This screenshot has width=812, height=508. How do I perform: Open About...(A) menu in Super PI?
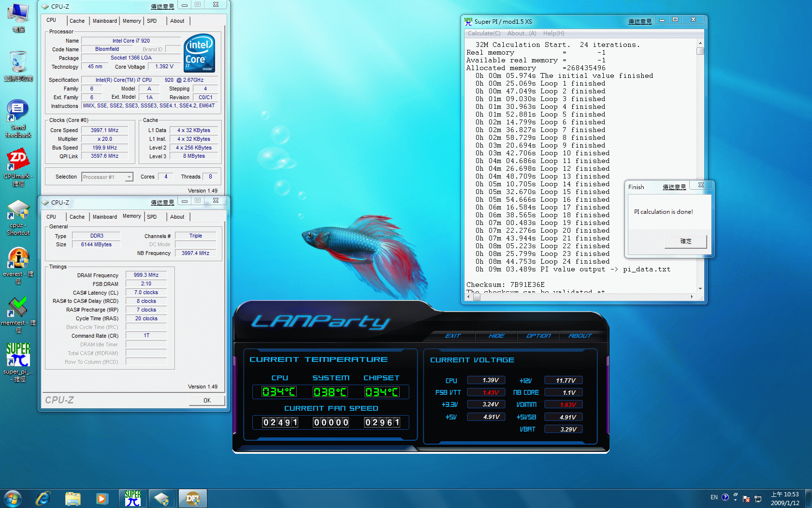[522, 33]
